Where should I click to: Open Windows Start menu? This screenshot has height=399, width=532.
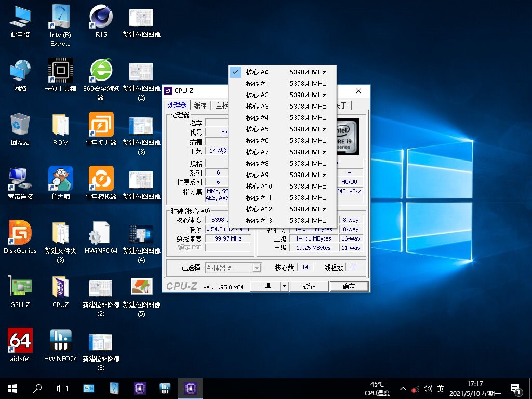[x=12, y=389]
